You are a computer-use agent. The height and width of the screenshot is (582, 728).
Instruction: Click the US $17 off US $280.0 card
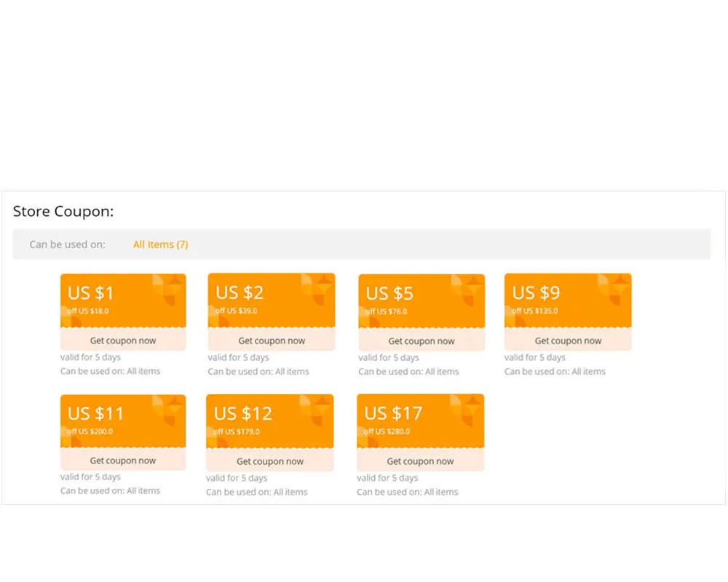coord(420,421)
